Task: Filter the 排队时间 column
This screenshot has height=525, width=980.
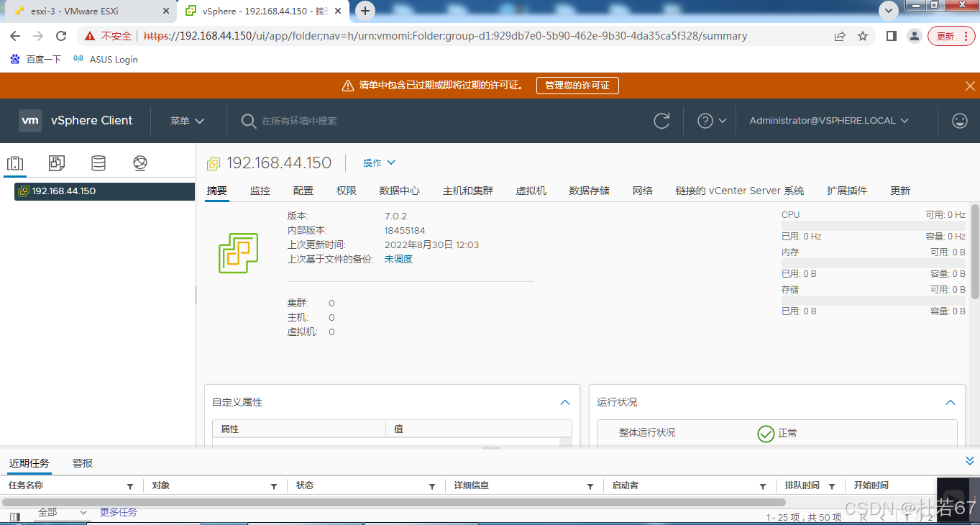Action: point(832,486)
